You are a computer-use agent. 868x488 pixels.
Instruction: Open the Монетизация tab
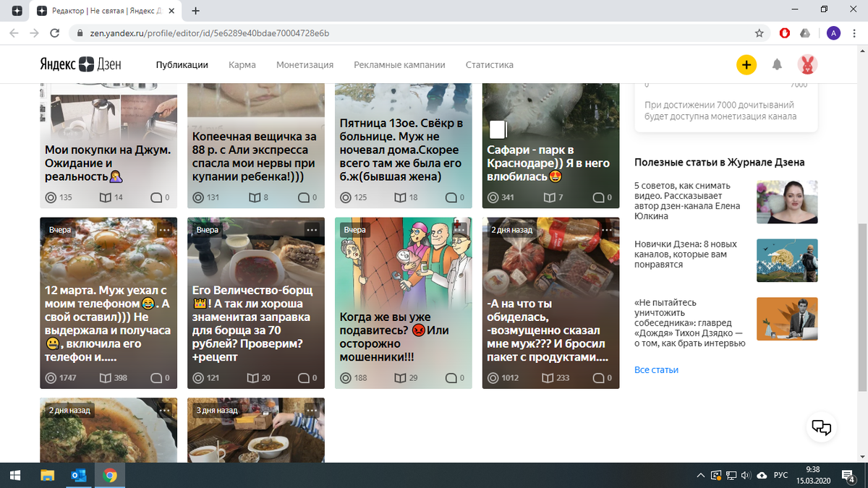[305, 64]
